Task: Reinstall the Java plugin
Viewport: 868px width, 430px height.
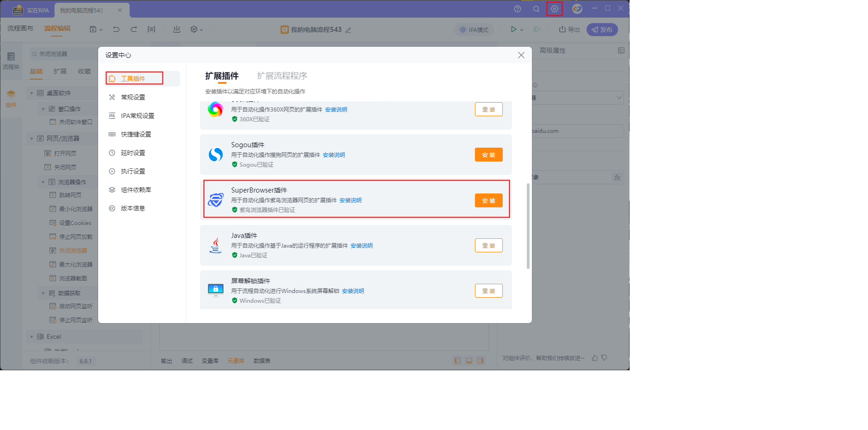Action: (x=488, y=245)
